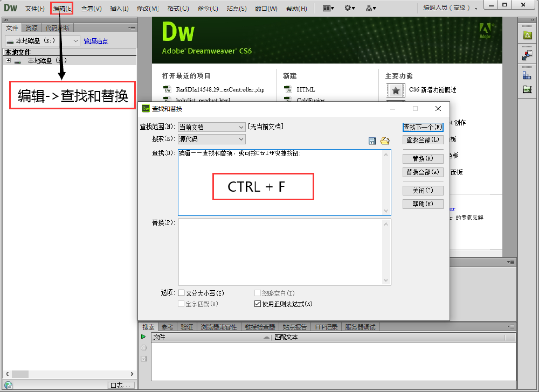Open the layout view toolbar icon
The width and height of the screenshot is (539, 392).
click(x=328, y=8)
